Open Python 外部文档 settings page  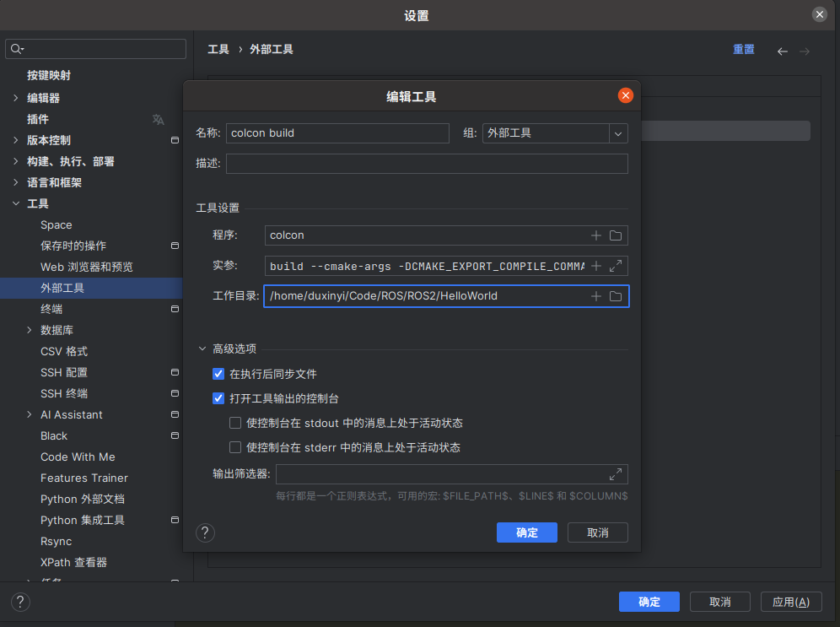pos(83,499)
